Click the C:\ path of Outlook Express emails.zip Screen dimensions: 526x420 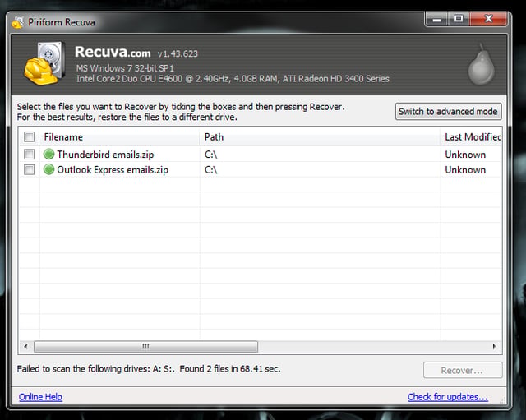coord(211,170)
